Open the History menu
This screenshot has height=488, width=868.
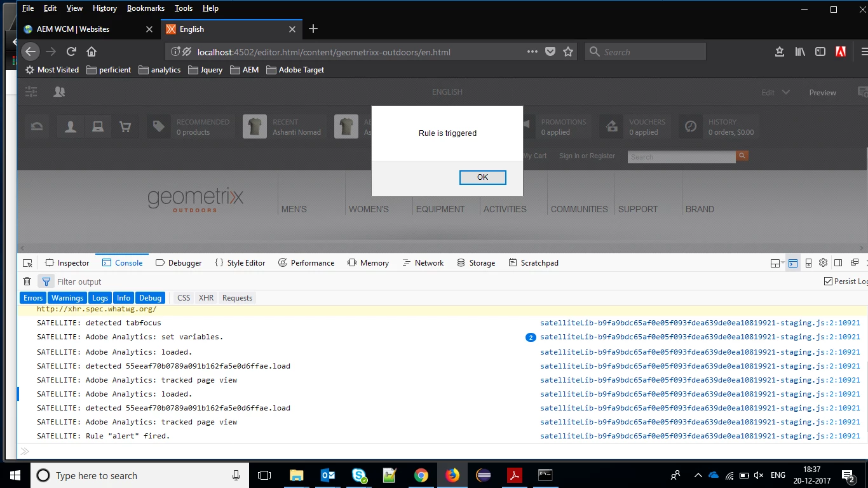(105, 8)
